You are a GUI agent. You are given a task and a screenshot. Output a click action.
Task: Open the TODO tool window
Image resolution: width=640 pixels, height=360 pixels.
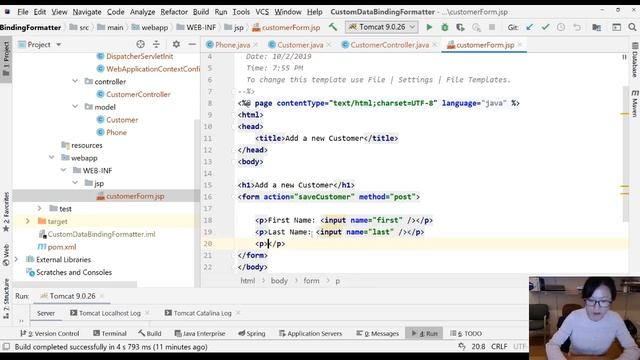pos(466,333)
